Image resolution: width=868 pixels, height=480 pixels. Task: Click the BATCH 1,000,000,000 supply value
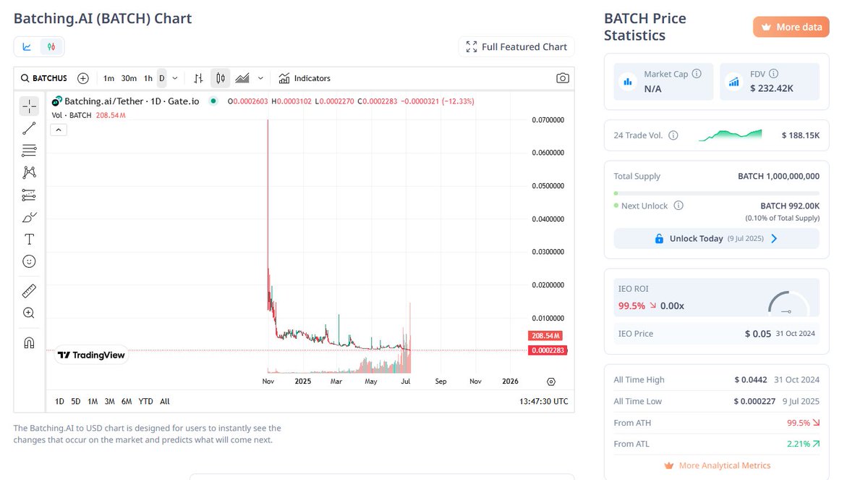point(778,176)
